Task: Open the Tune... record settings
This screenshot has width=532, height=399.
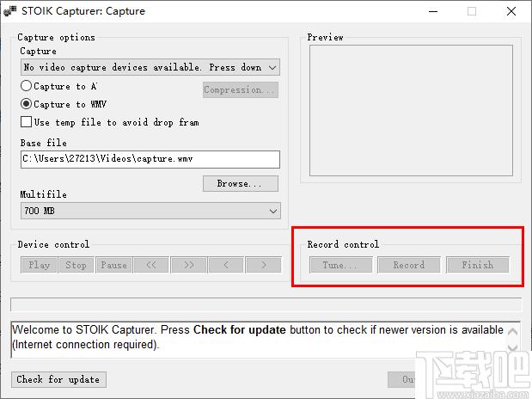Action: (340, 265)
